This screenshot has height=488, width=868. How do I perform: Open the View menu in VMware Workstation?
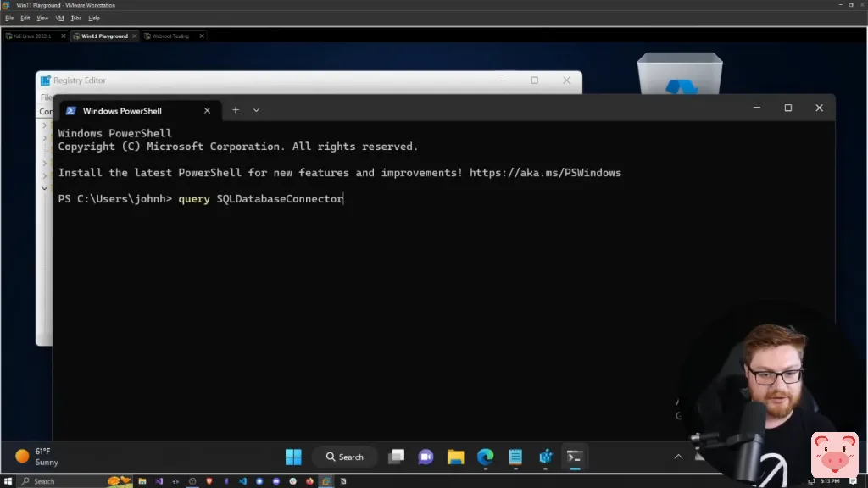(x=42, y=19)
